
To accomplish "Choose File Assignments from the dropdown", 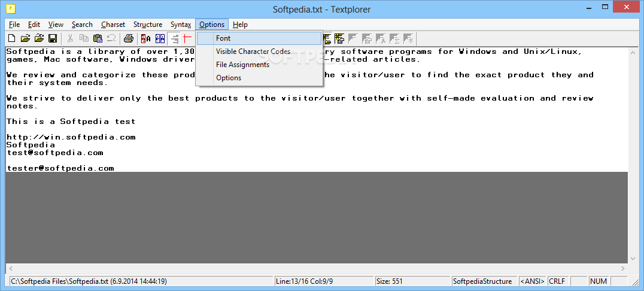I will [259, 65].
